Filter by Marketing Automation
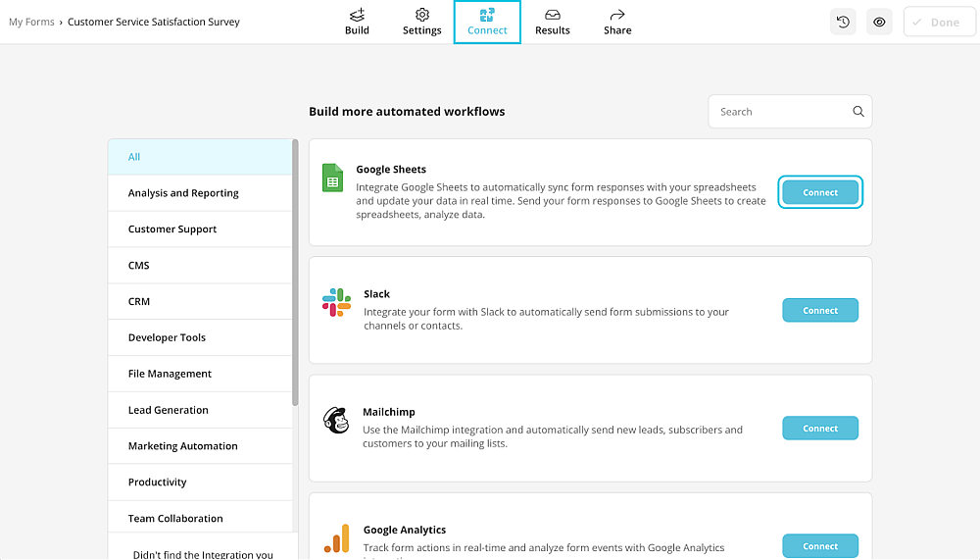 click(200, 446)
